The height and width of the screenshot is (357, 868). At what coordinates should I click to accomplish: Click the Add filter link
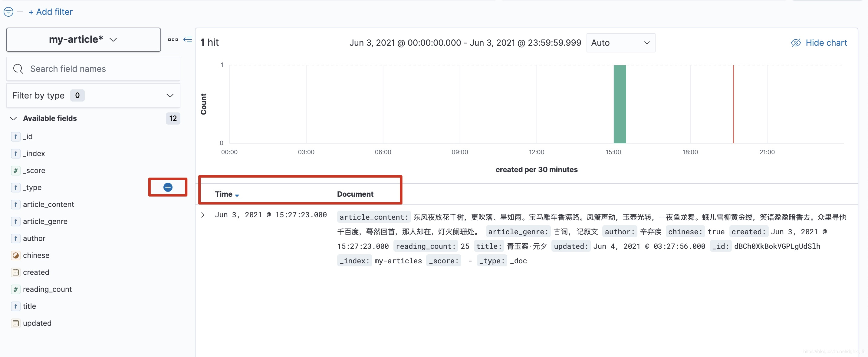[x=51, y=12]
